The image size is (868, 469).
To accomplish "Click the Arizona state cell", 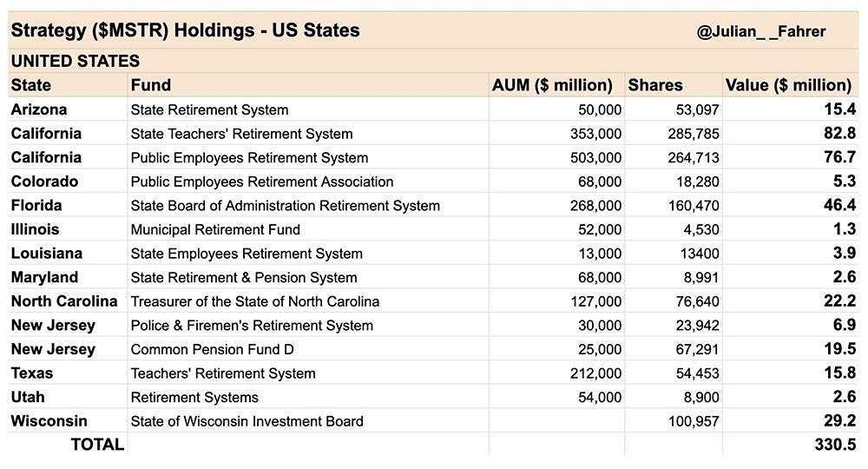I will tap(39, 109).
